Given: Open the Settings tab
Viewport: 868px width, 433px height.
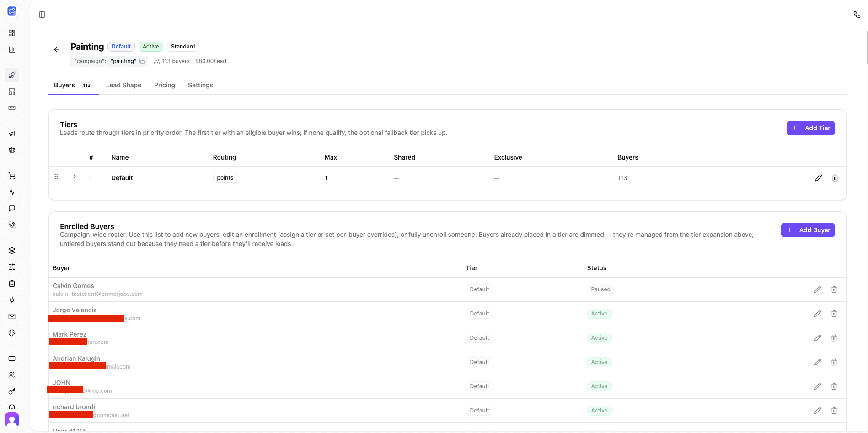Looking at the screenshot, I should [x=200, y=85].
